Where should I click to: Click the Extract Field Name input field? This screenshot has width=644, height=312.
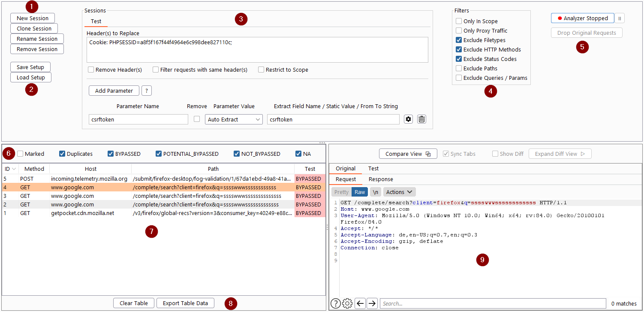333,119
